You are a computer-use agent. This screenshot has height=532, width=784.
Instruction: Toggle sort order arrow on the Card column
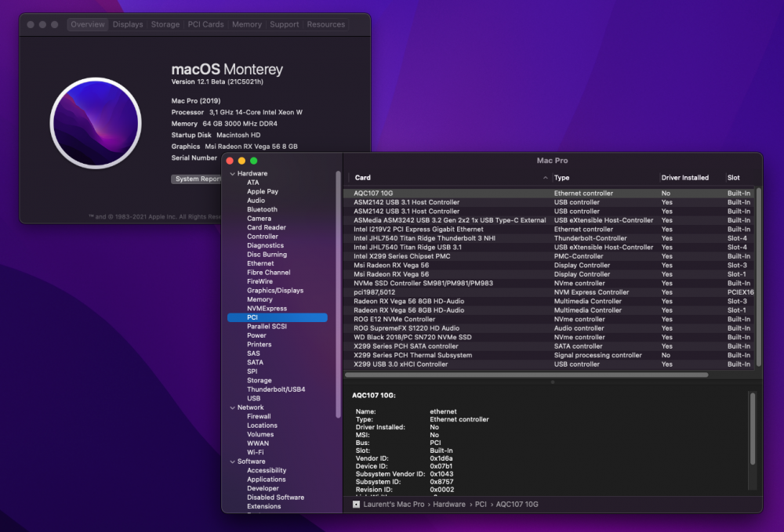pyautogui.click(x=545, y=178)
